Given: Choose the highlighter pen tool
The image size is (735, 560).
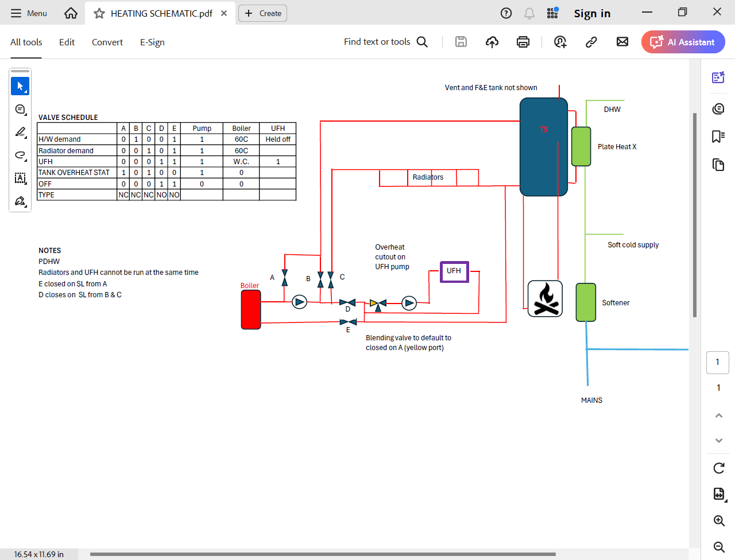Looking at the screenshot, I should click(20, 132).
